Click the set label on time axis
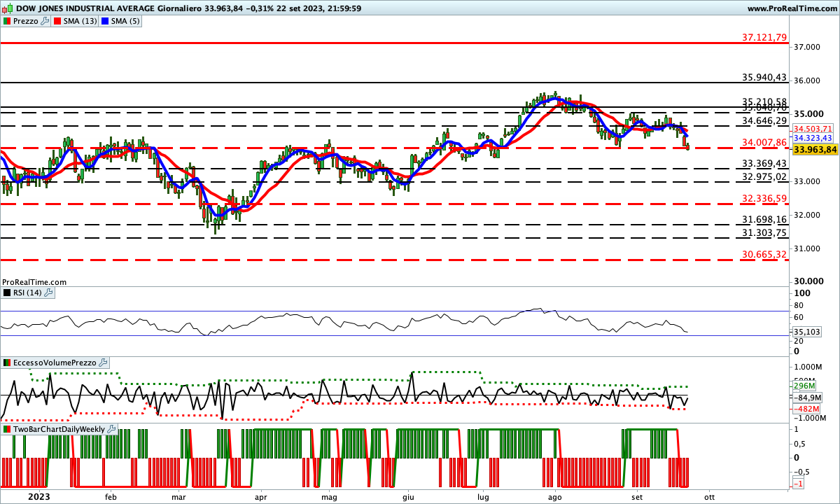The image size is (840, 504). point(636,496)
